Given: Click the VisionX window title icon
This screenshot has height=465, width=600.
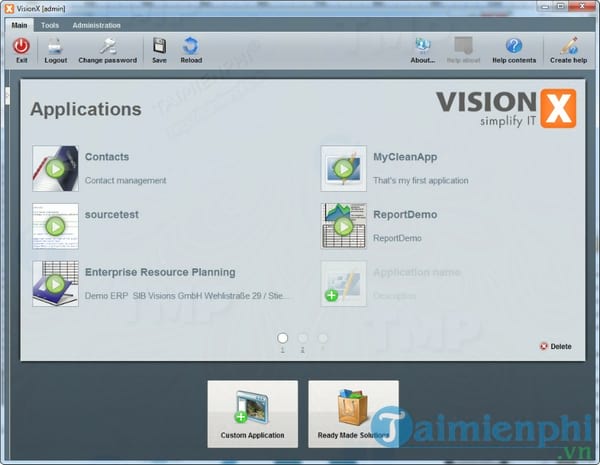Looking at the screenshot, I should 9,8.
